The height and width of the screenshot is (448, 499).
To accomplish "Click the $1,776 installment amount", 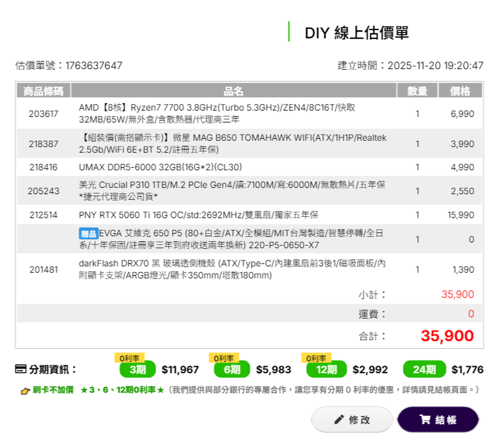I will click(468, 370).
